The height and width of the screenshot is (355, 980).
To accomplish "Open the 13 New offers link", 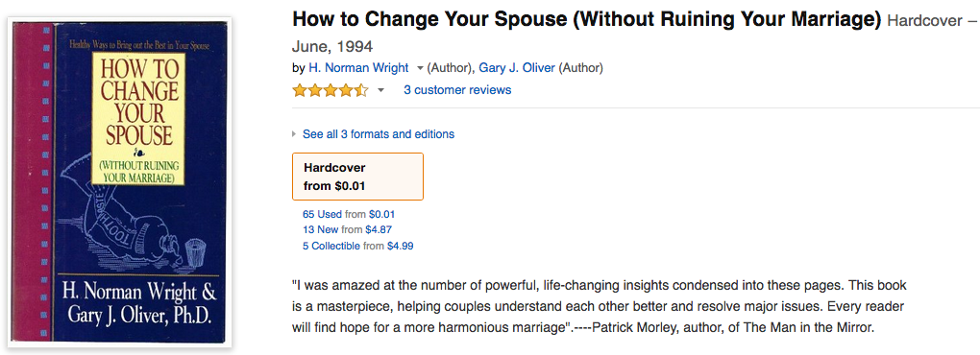I will [x=321, y=229].
